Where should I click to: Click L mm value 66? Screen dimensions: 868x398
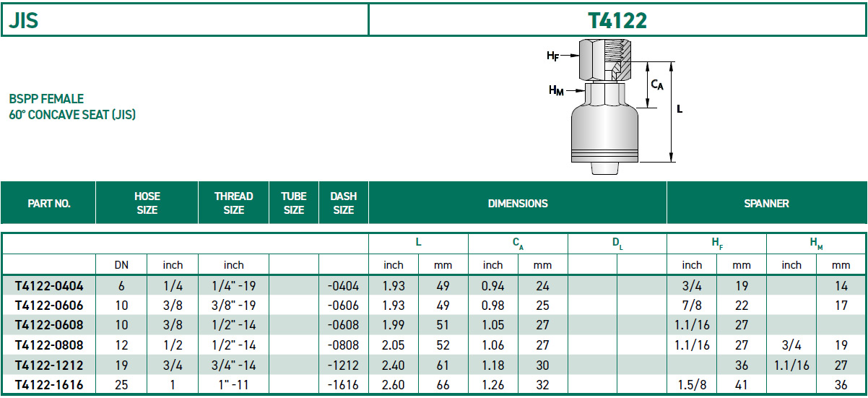click(x=443, y=385)
